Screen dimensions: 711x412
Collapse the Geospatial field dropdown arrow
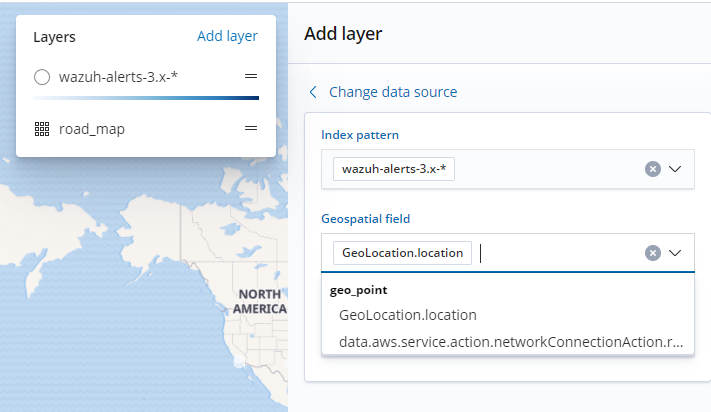(675, 253)
